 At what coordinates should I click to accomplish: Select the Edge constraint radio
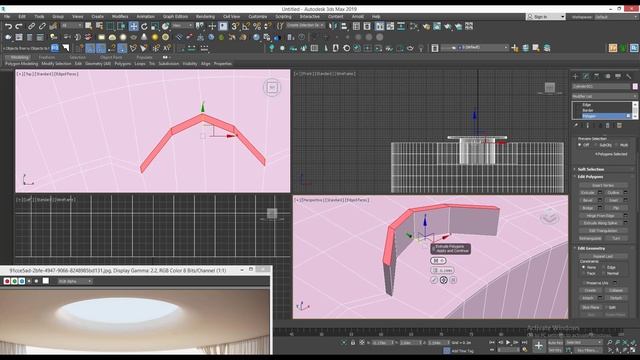coord(603,267)
